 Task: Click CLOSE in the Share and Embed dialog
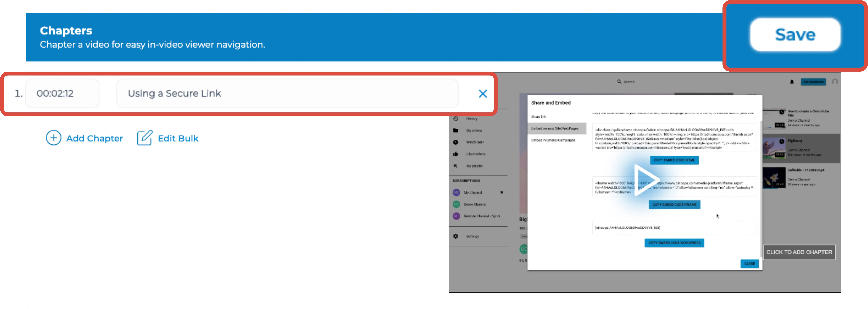pyautogui.click(x=749, y=264)
